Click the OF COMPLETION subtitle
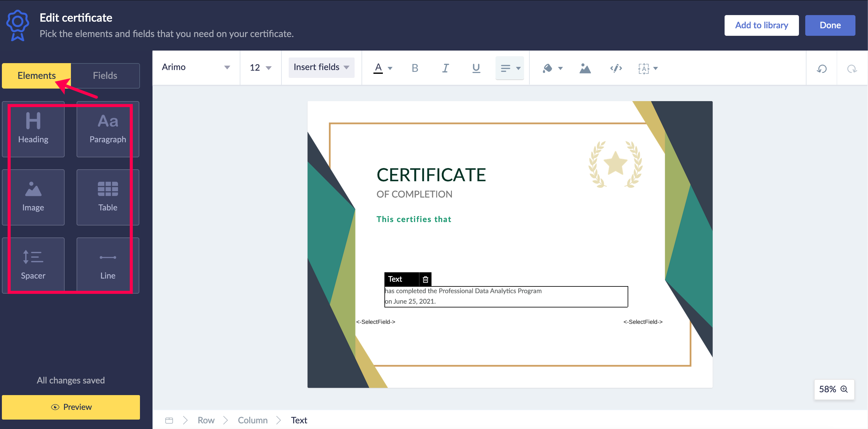The height and width of the screenshot is (429, 868). point(414,194)
